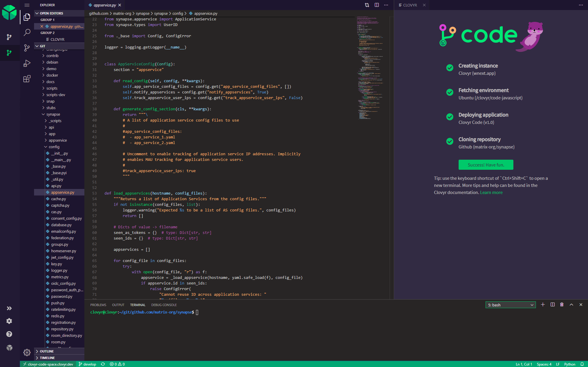Screen dimensions: 588x367
Task: Follow the Learn more documentation link
Action: pos(491,193)
